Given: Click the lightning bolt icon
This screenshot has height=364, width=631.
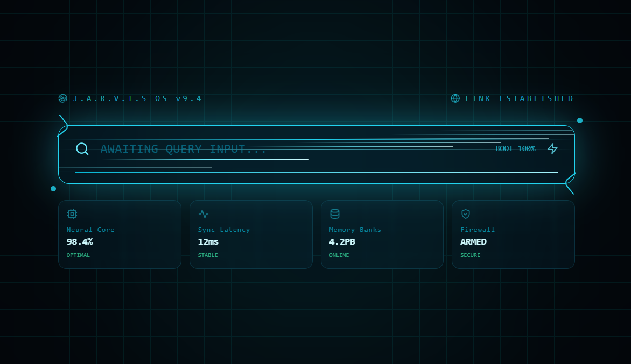Looking at the screenshot, I should click(552, 148).
